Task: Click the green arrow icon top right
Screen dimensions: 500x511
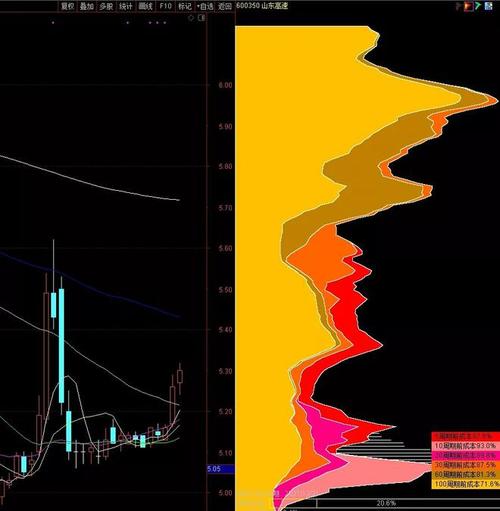Action: pos(479,6)
